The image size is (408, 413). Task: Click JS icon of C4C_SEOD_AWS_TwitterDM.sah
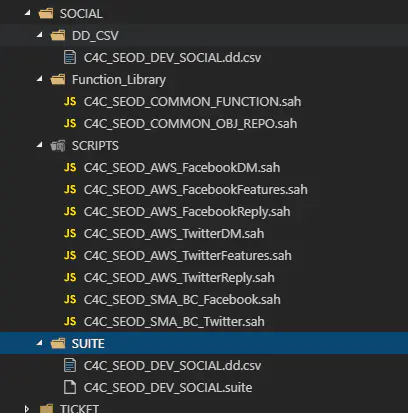click(x=70, y=233)
